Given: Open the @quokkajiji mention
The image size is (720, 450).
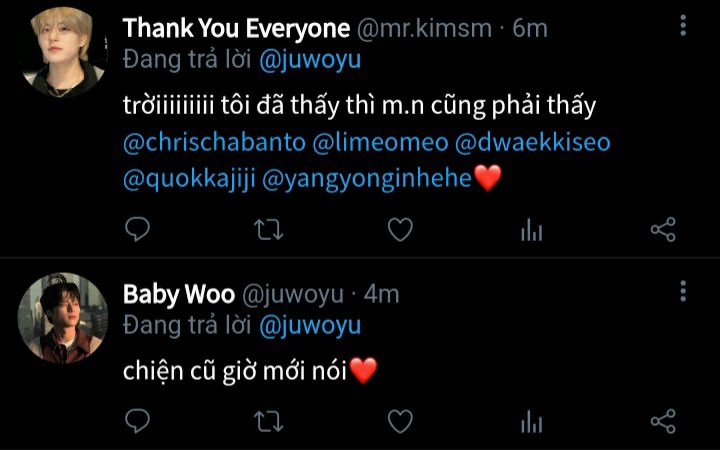Looking at the screenshot, I should pyautogui.click(x=189, y=179).
